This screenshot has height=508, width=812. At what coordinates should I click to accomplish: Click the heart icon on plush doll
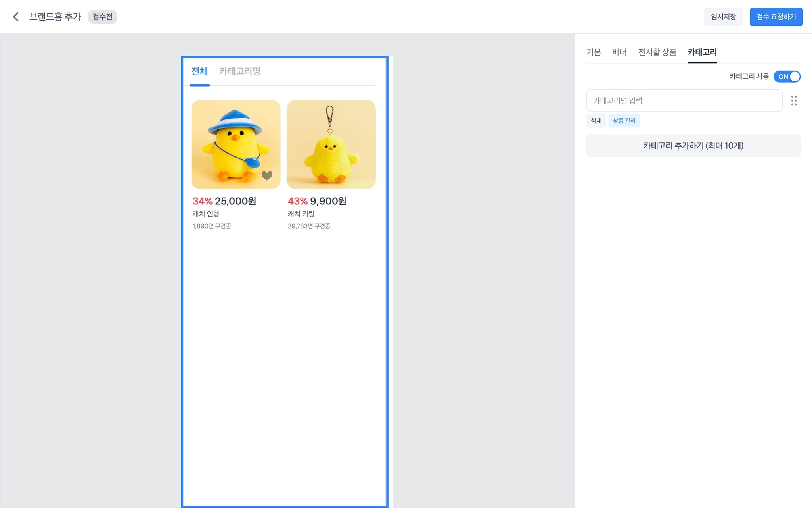coord(267,175)
